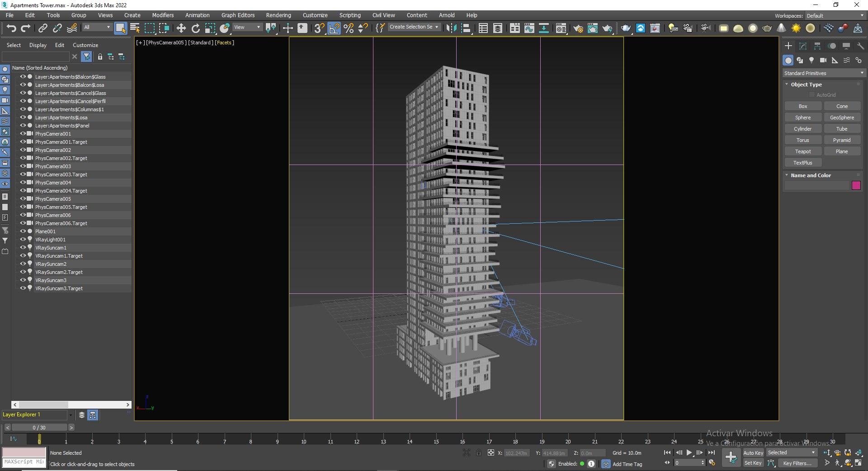
Task: Open the selection filter All dropdown
Action: click(x=97, y=28)
